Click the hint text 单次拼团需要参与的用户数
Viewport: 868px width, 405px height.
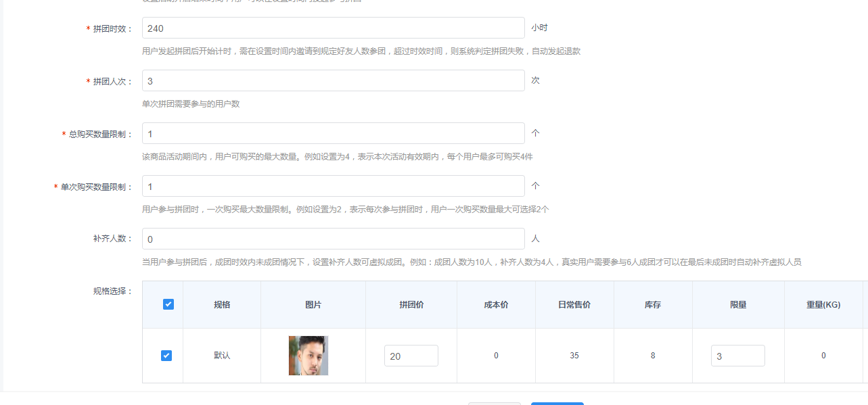[x=191, y=104]
